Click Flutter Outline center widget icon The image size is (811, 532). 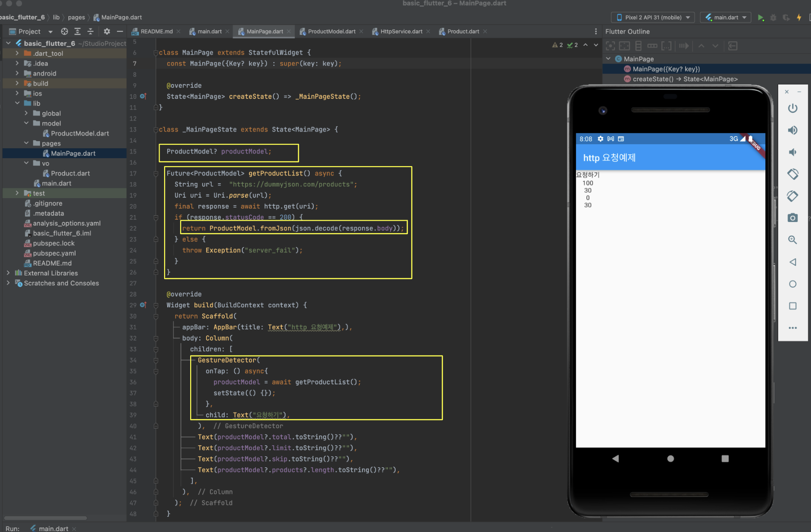tap(610, 46)
